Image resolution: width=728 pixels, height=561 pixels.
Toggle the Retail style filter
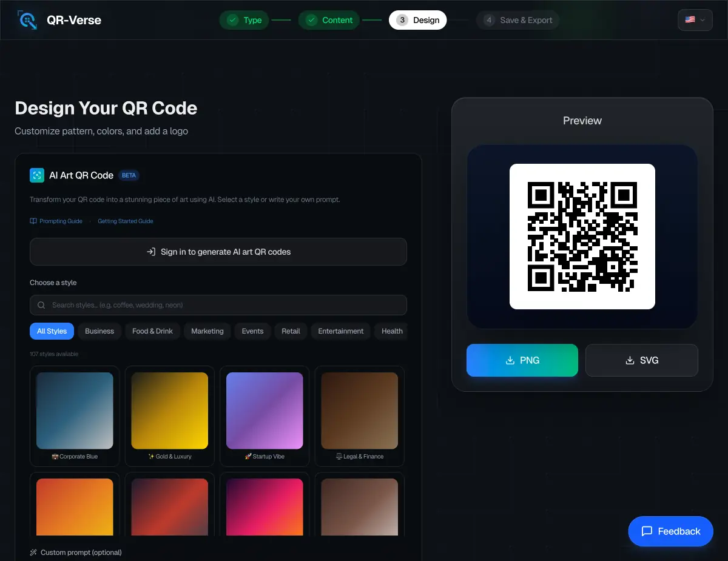pyautogui.click(x=291, y=331)
